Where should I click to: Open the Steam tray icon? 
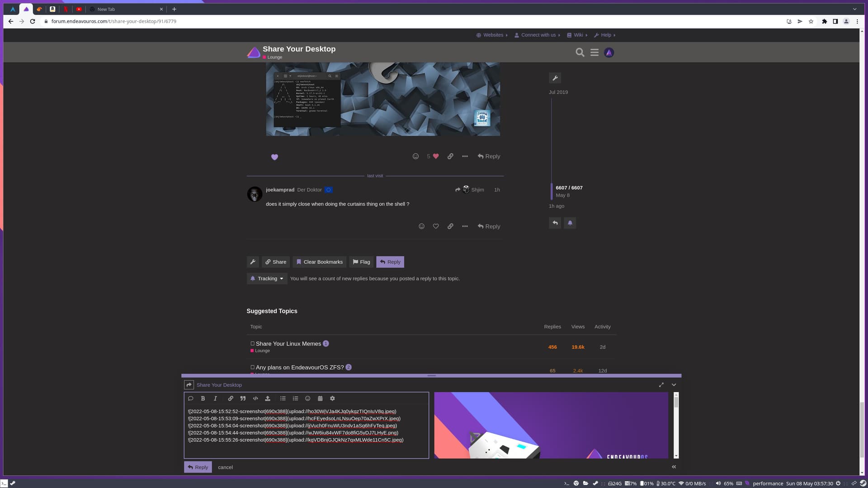coord(863,483)
